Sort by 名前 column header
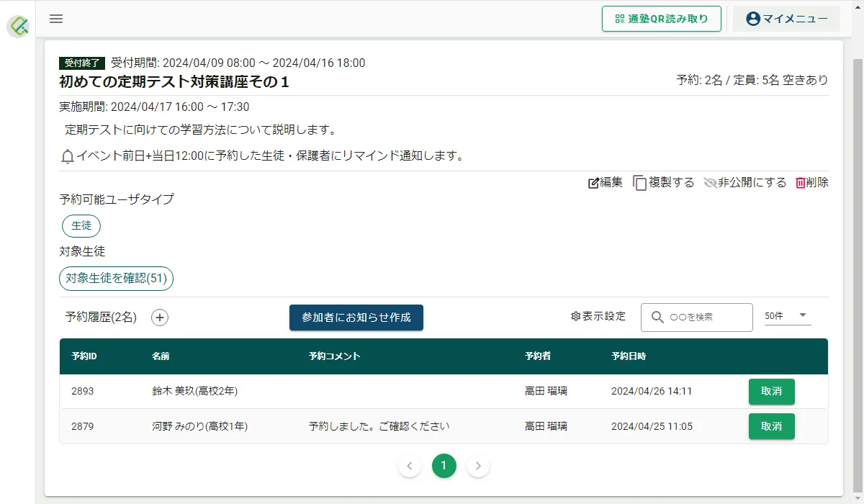 (x=161, y=356)
